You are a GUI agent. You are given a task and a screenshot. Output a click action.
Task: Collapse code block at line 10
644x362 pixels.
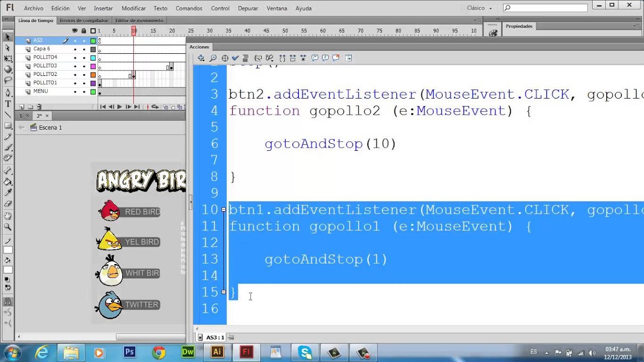[223, 209]
